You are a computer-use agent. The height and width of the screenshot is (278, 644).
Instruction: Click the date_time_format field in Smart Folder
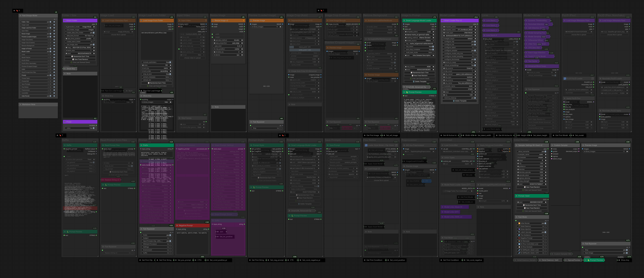pos(80,36)
